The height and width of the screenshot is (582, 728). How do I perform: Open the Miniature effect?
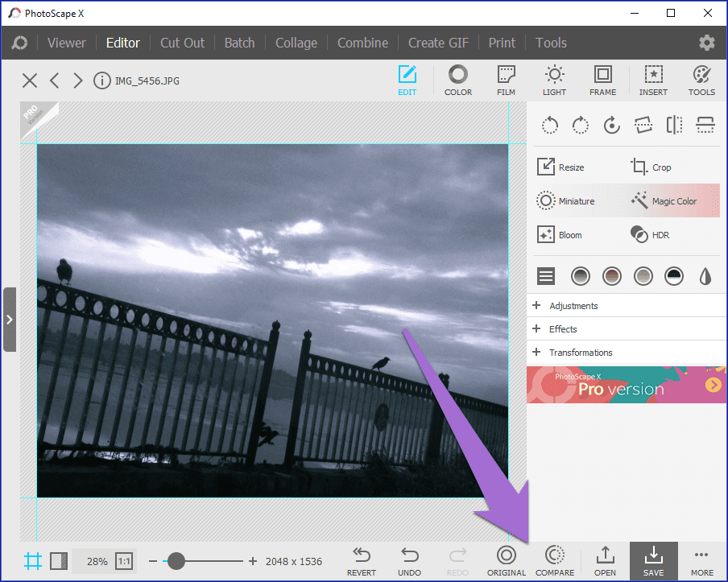[x=565, y=201]
